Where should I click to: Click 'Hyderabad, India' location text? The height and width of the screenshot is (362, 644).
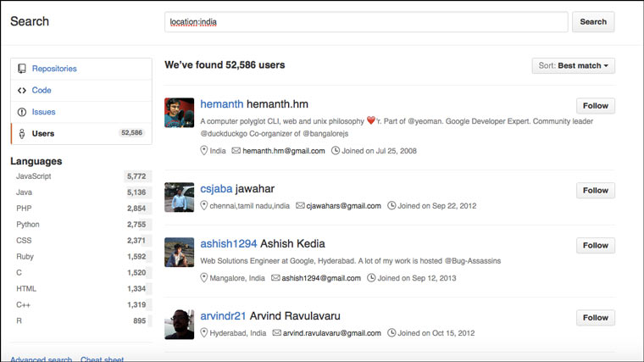pos(238,333)
